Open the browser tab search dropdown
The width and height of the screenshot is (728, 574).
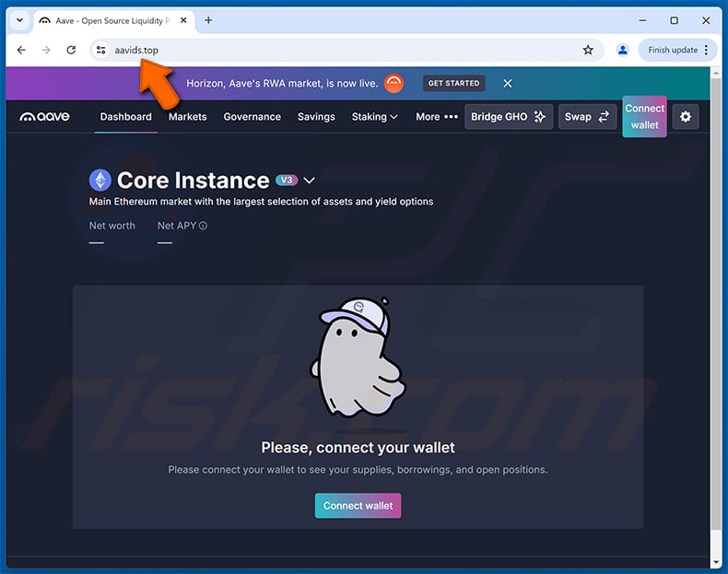click(x=19, y=20)
